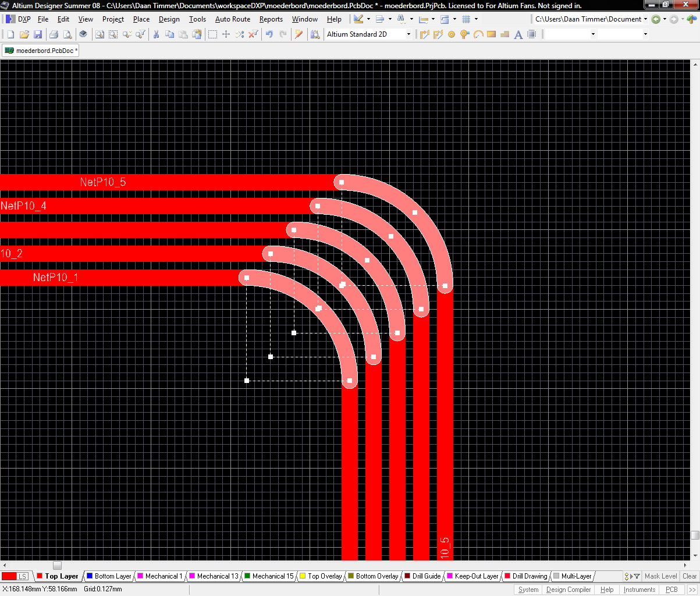Click the Select Inside Area icon
Image resolution: width=700 pixels, height=596 pixels.
212,34
